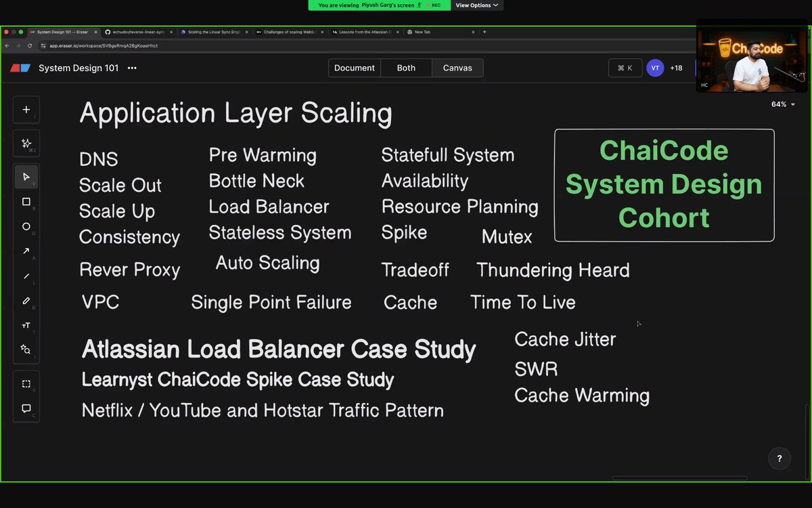Select the Auto Scaling text
812x508 pixels.
[267, 263]
